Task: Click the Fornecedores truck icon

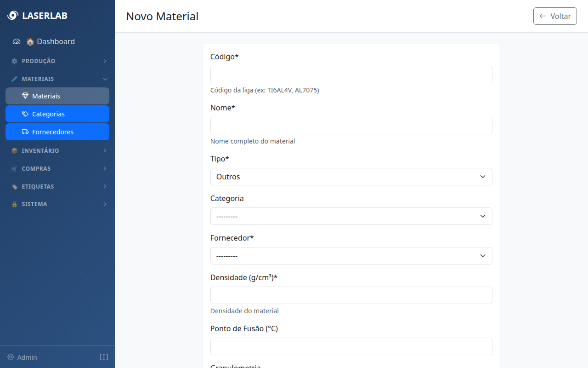Action: 25,132
